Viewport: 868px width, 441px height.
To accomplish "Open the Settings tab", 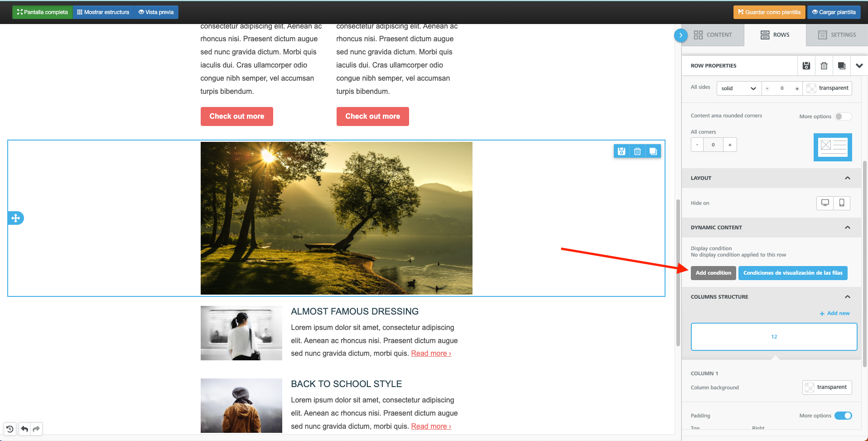I will (837, 35).
